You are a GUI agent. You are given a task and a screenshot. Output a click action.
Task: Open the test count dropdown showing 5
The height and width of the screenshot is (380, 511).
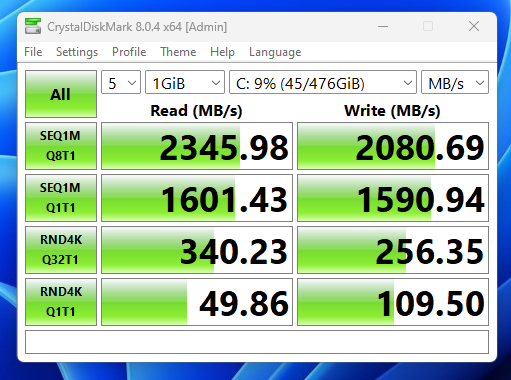(121, 82)
